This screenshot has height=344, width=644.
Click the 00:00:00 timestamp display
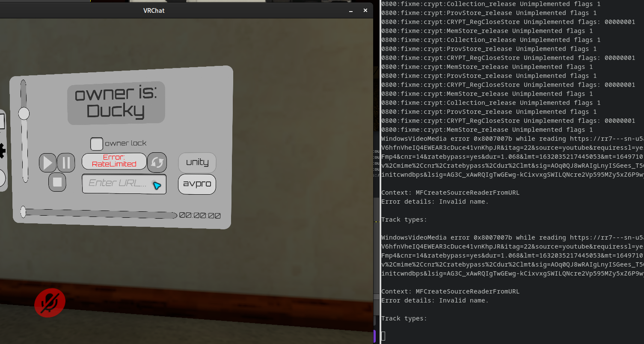click(200, 216)
